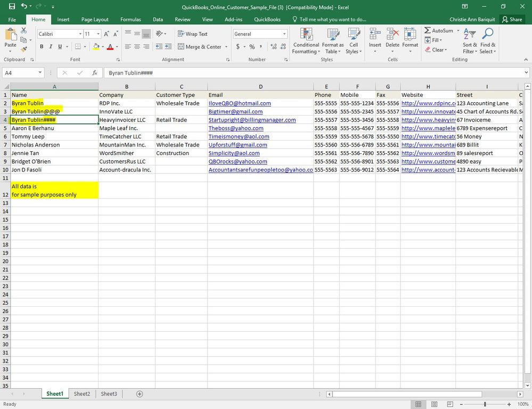The image size is (532, 409).
Task: Click the Orientation text angle icon
Action: pos(159,34)
